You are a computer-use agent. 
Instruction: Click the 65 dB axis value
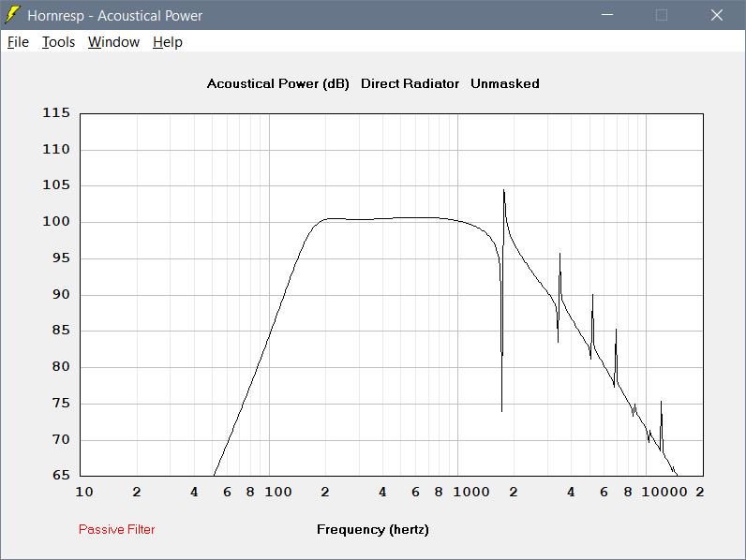[61, 475]
